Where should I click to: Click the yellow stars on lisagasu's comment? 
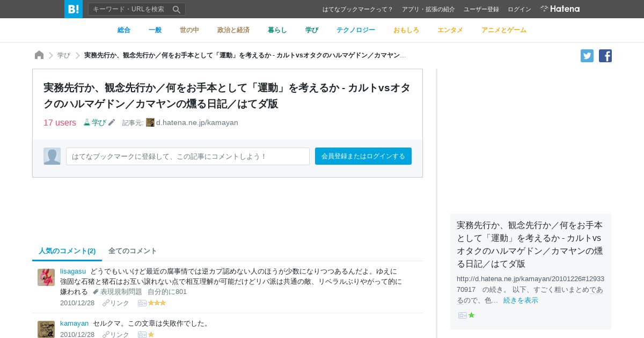[x=157, y=303]
